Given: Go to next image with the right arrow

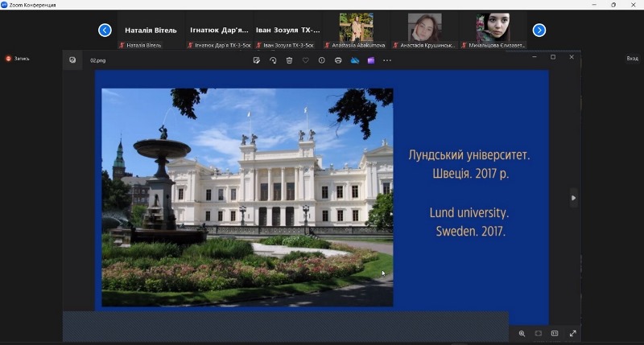Looking at the screenshot, I should [573, 198].
